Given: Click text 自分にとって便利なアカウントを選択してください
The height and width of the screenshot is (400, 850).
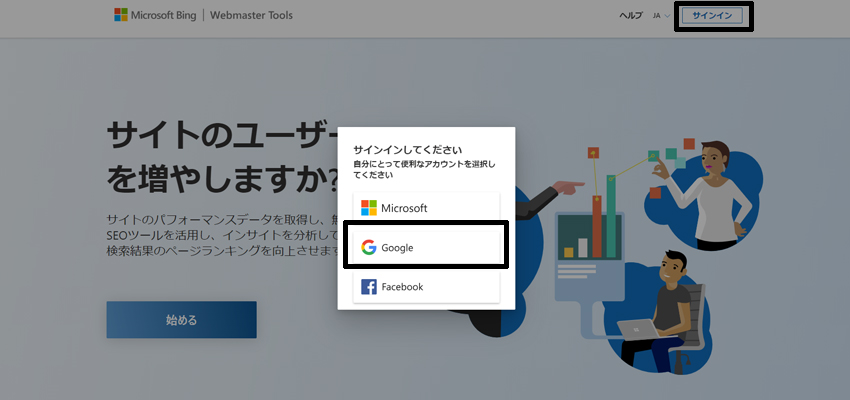Looking at the screenshot, I should point(425,169).
